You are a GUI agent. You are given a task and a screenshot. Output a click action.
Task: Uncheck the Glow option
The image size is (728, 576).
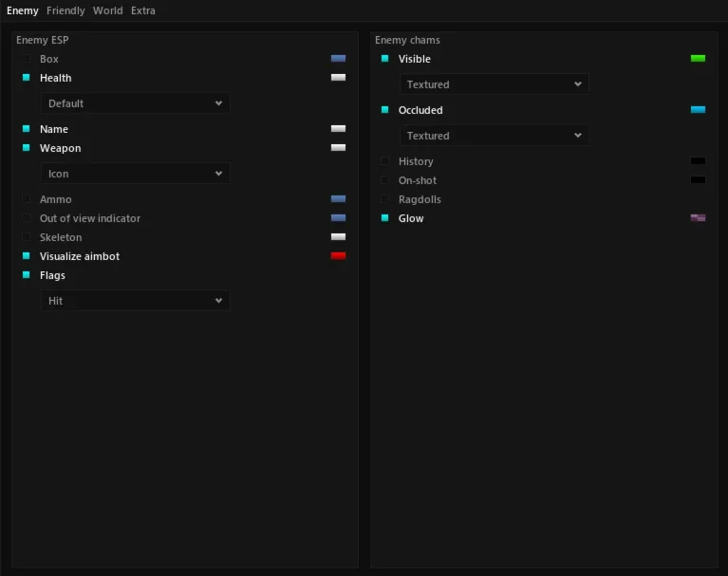pyautogui.click(x=385, y=217)
